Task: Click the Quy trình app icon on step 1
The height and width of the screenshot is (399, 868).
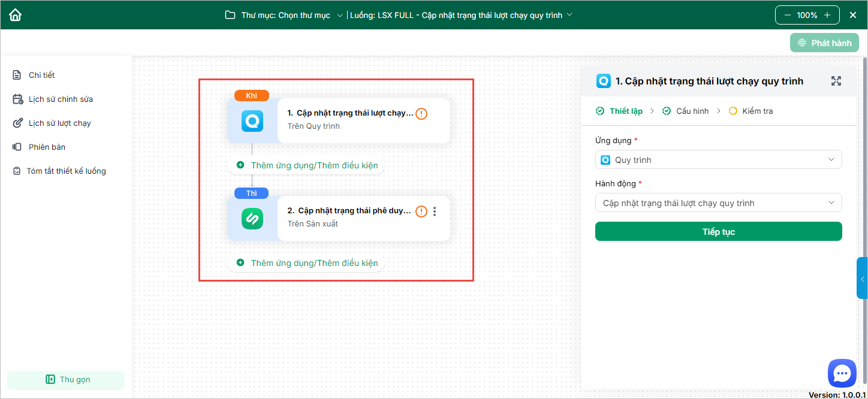Action: [252, 122]
